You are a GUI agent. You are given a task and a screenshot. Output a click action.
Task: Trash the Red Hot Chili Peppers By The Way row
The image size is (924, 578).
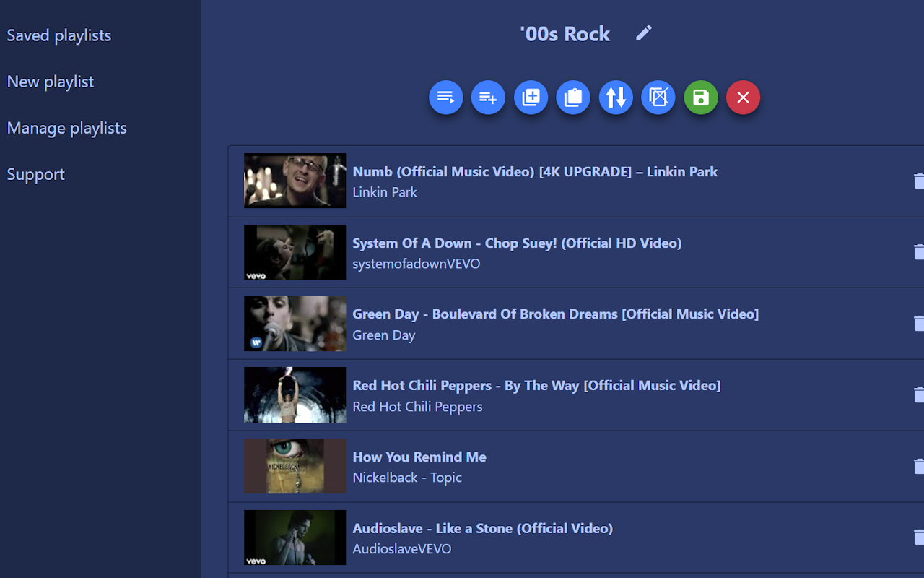pyautogui.click(x=918, y=395)
